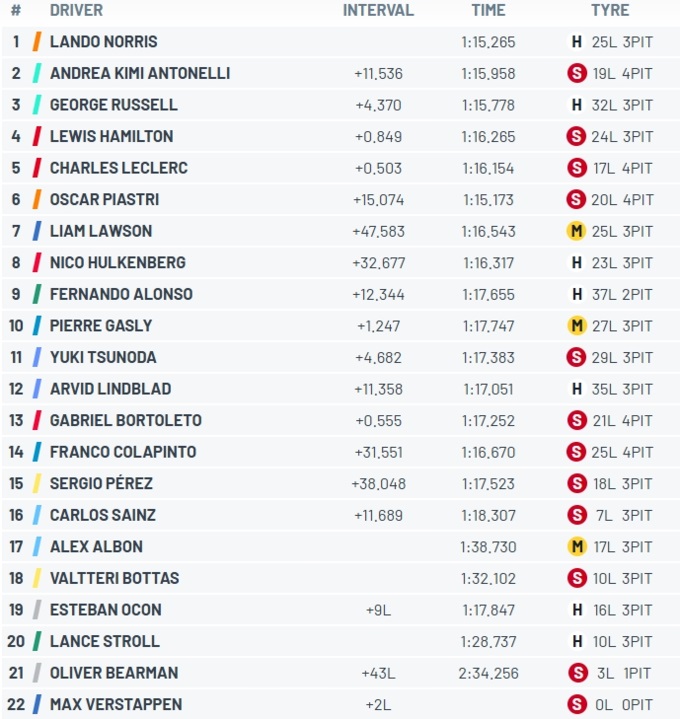Click Carlos Sainz's lap time 1:18.307
The height and width of the screenshot is (719, 680).
[488, 515]
